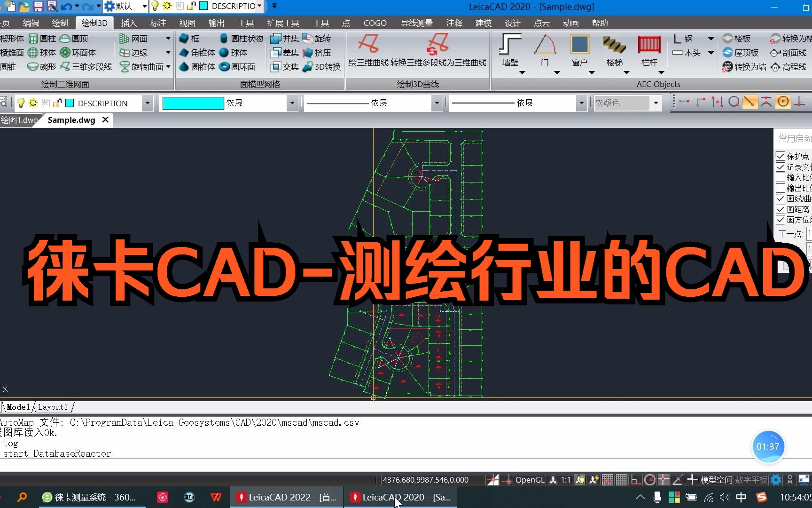Expand the 楼梯 dropdown arrow
812x508 pixels.
pyautogui.click(x=626, y=72)
